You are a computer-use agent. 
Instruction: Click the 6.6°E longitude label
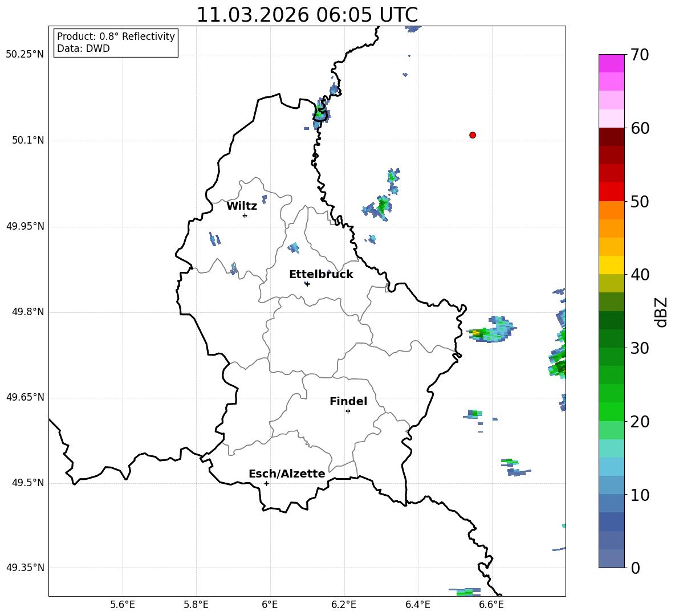click(491, 605)
